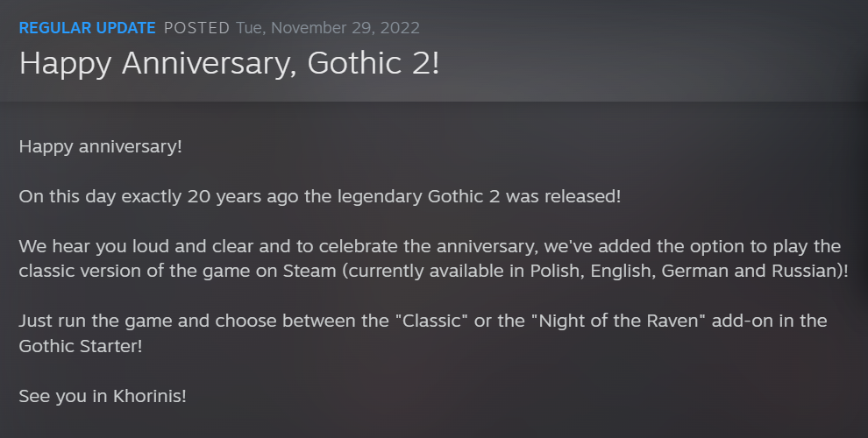Screen dimensions: 868x438
Task: Click the 'See you in Khorinis!' line
Action: coord(103,396)
